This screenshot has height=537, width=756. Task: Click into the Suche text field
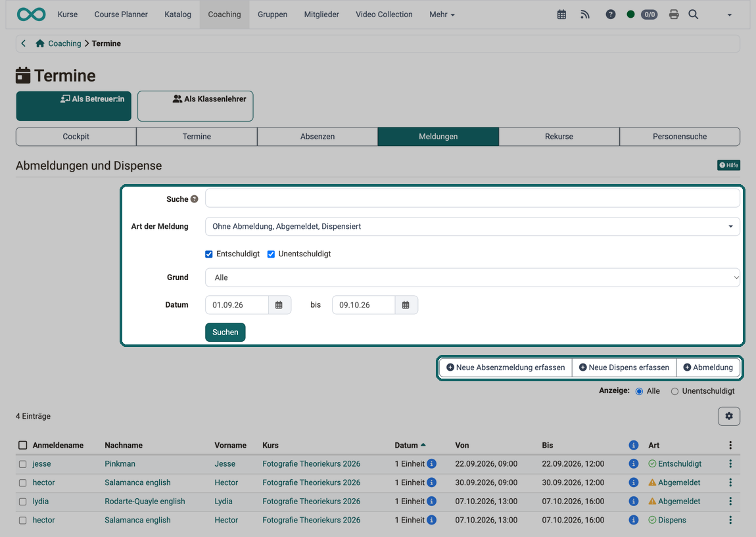473,198
